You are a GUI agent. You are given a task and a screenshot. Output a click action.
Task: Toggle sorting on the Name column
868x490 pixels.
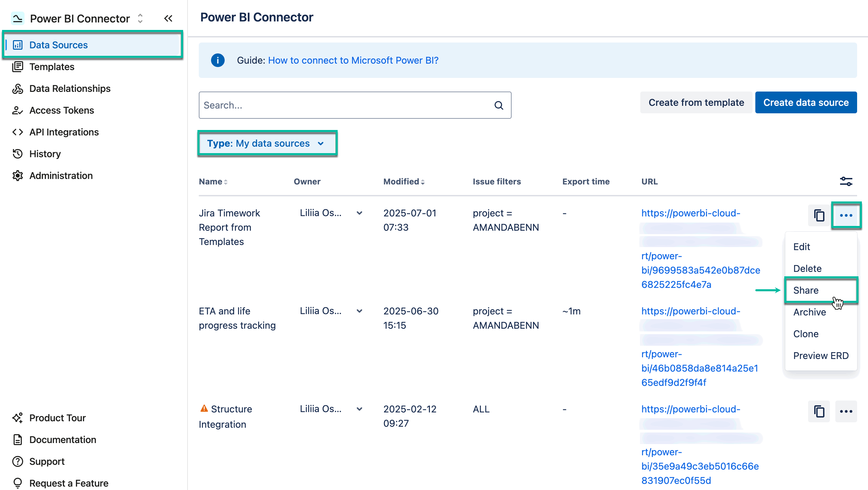point(226,182)
